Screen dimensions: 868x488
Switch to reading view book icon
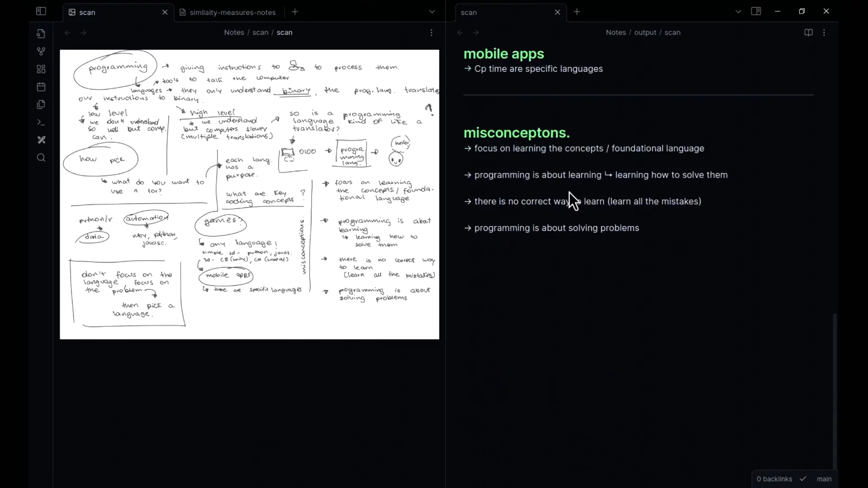point(809,33)
